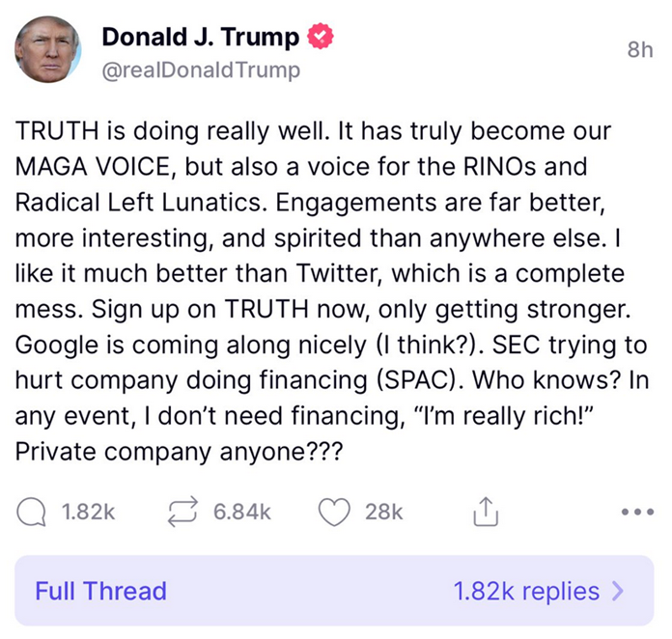Click the 1.82k reply count
Screen dimensions: 672x639
[x=88, y=513]
